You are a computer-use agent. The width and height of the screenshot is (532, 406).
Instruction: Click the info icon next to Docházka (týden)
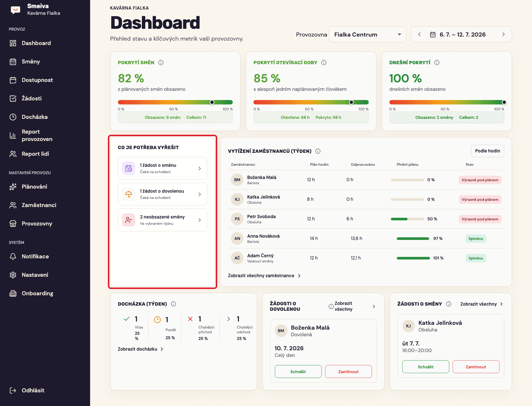pos(174,304)
